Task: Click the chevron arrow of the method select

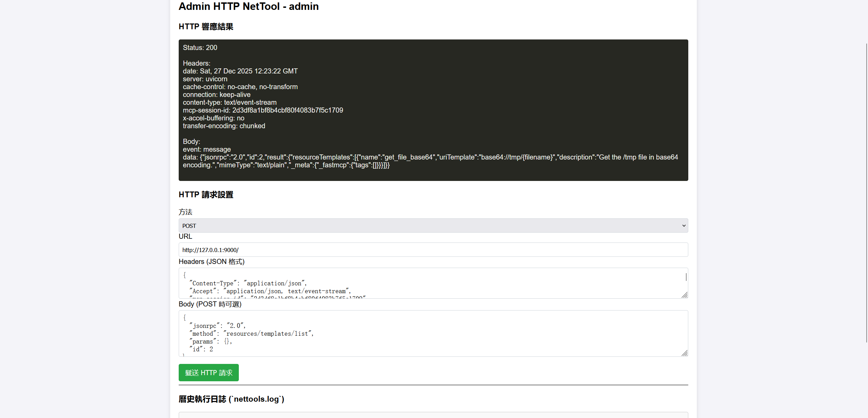Action: click(x=684, y=225)
